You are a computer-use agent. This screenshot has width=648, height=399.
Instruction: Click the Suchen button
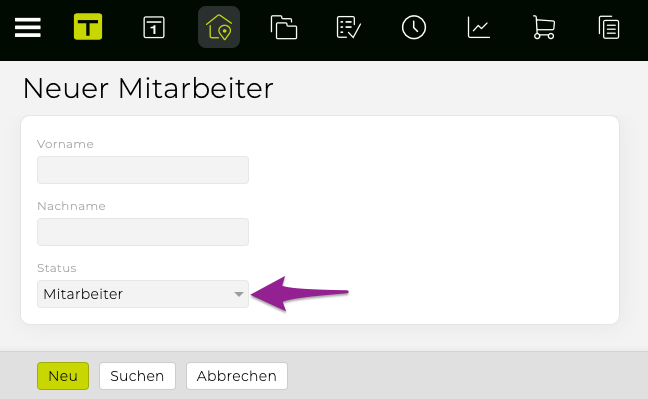click(137, 376)
